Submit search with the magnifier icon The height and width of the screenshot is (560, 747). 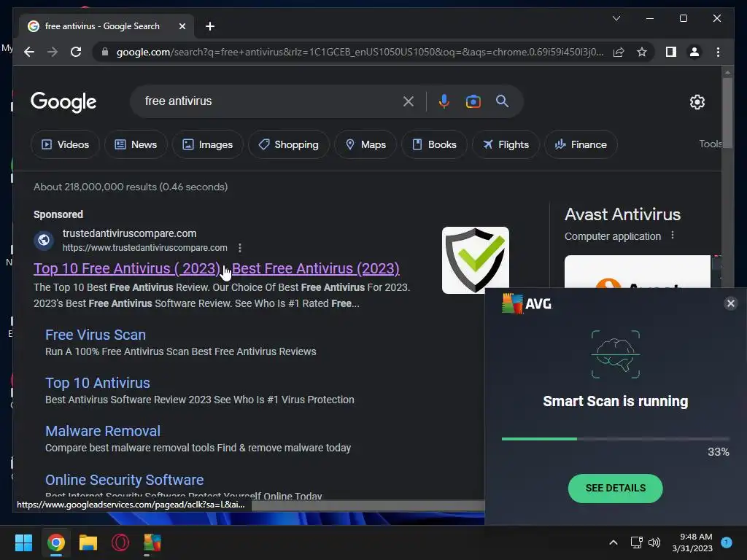click(x=502, y=101)
